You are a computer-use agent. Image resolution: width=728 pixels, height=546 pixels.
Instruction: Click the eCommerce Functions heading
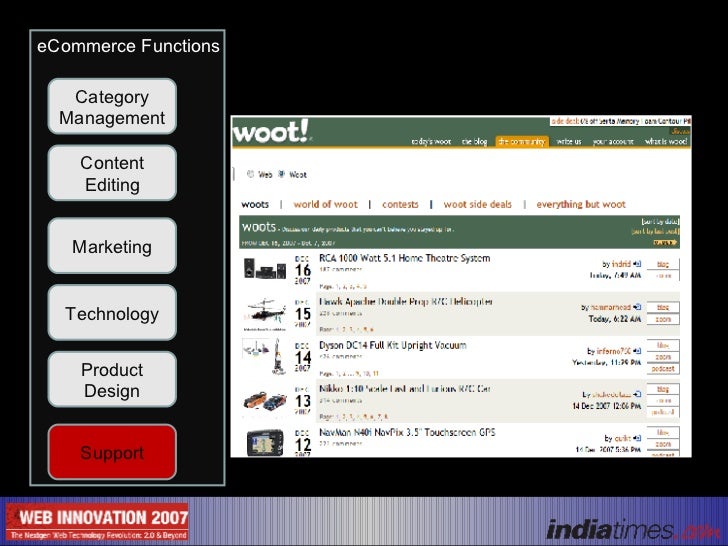click(128, 46)
